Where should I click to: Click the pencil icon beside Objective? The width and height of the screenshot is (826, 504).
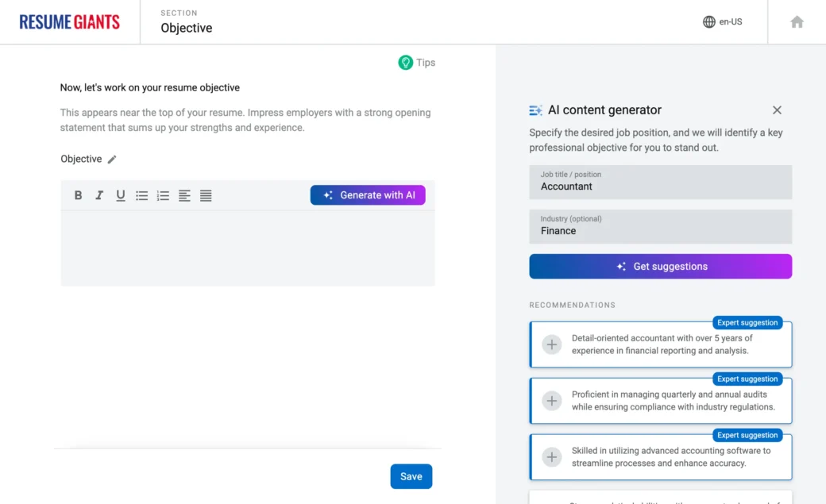112,160
